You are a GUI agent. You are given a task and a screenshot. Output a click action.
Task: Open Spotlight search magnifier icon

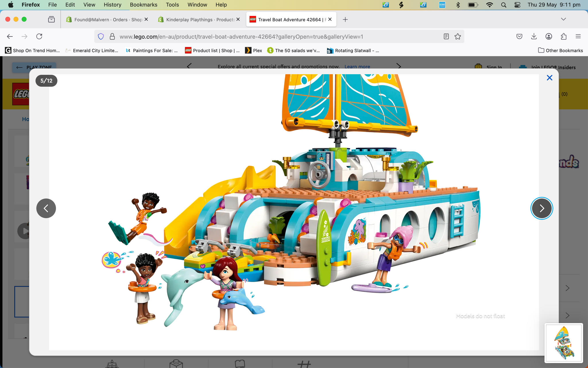click(504, 5)
